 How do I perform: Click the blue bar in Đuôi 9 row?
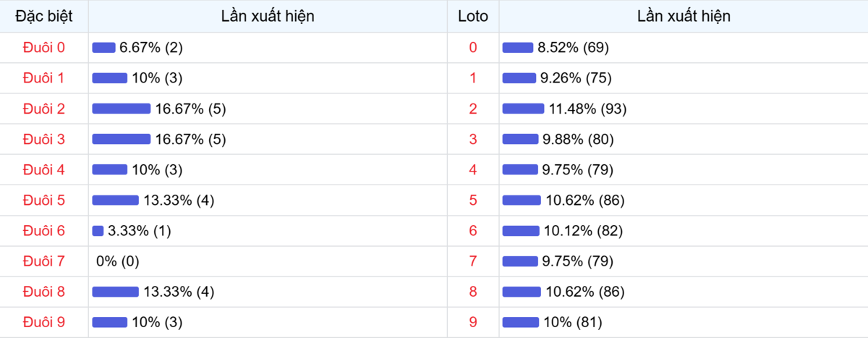109,322
